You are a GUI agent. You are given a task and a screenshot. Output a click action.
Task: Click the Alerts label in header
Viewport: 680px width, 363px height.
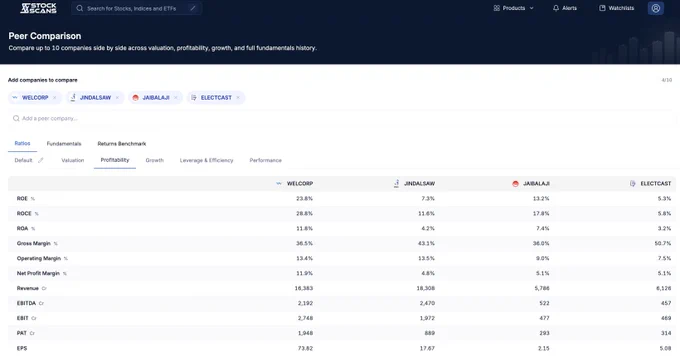click(x=569, y=8)
